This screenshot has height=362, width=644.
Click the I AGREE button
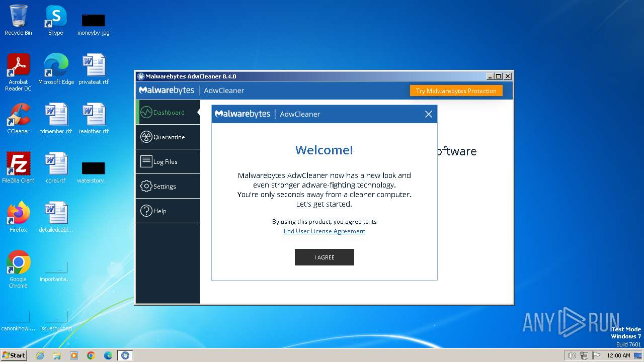pyautogui.click(x=325, y=257)
